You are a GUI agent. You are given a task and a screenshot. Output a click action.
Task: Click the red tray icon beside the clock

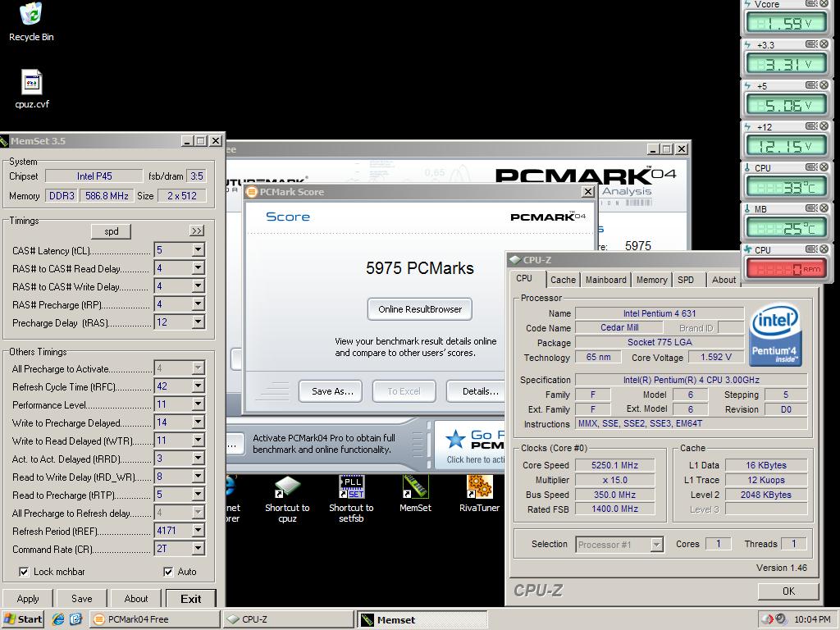click(768, 619)
